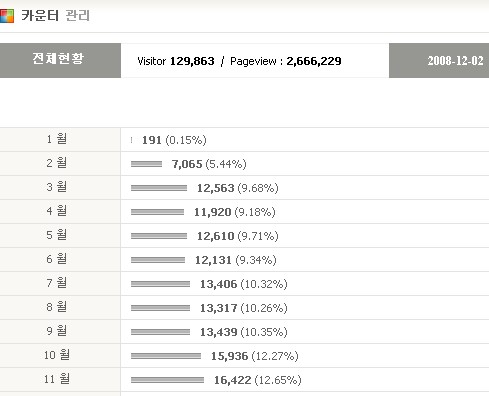Select the 8 월 month row label
The width and height of the screenshot is (489, 396).
click(57, 307)
